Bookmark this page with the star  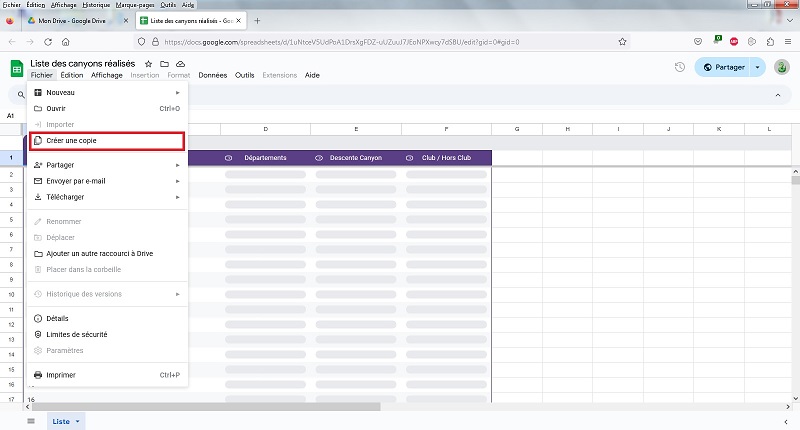(x=622, y=42)
